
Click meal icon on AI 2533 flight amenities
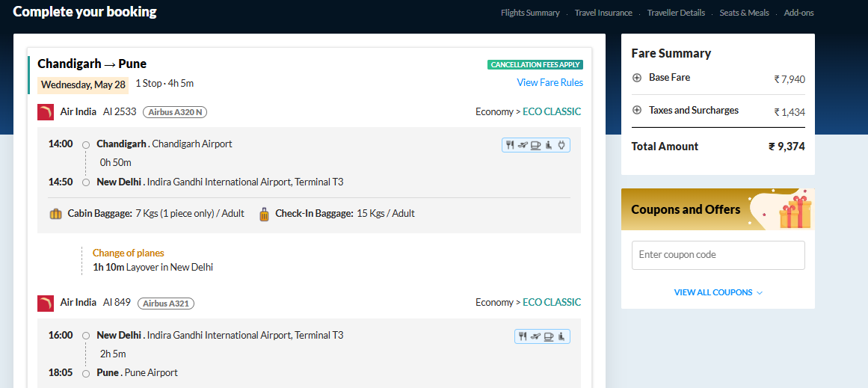tap(509, 145)
